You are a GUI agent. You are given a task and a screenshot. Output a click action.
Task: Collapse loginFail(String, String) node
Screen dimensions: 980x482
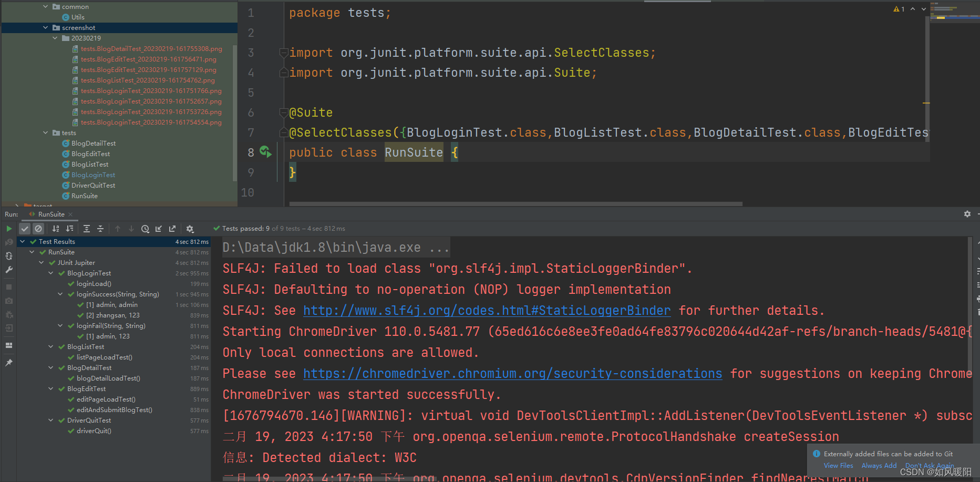tap(60, 326)
